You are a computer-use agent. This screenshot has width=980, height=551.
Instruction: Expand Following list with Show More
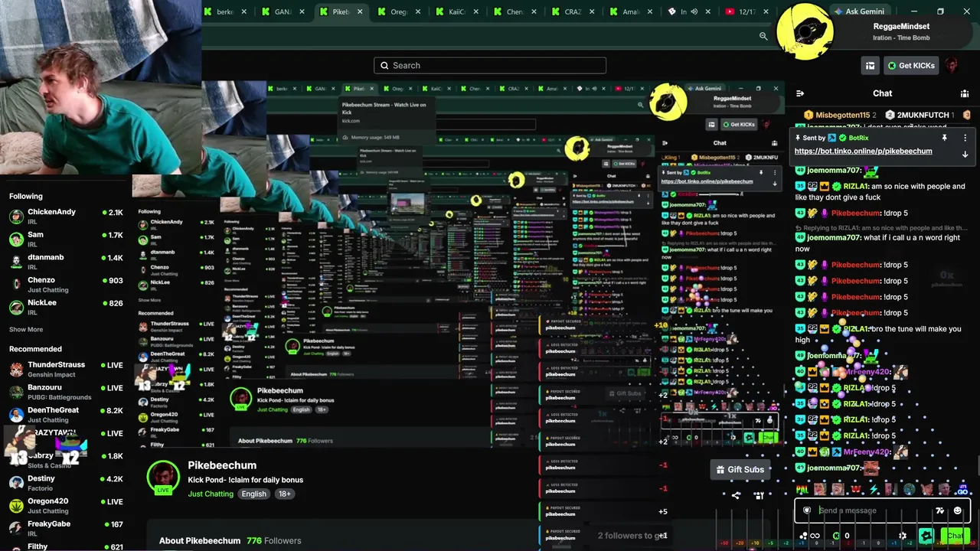click(x=26, y=329)
